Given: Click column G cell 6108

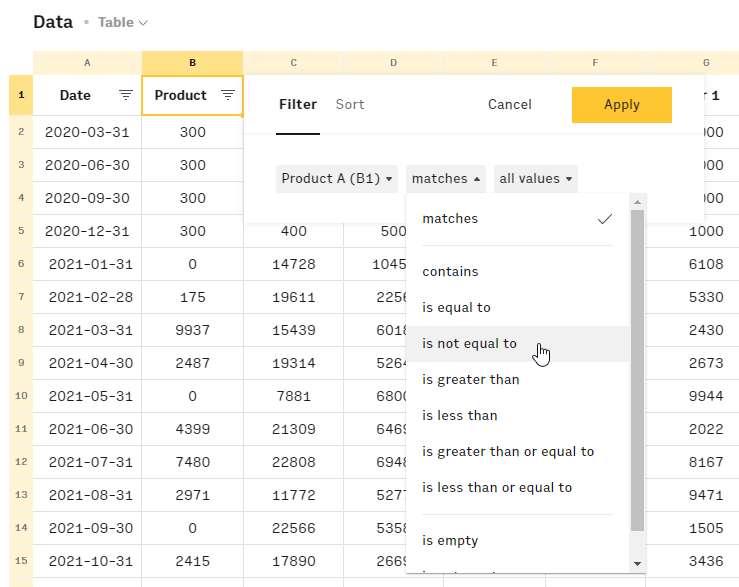Looking at the screenshot, I should [x=693, y=264].
